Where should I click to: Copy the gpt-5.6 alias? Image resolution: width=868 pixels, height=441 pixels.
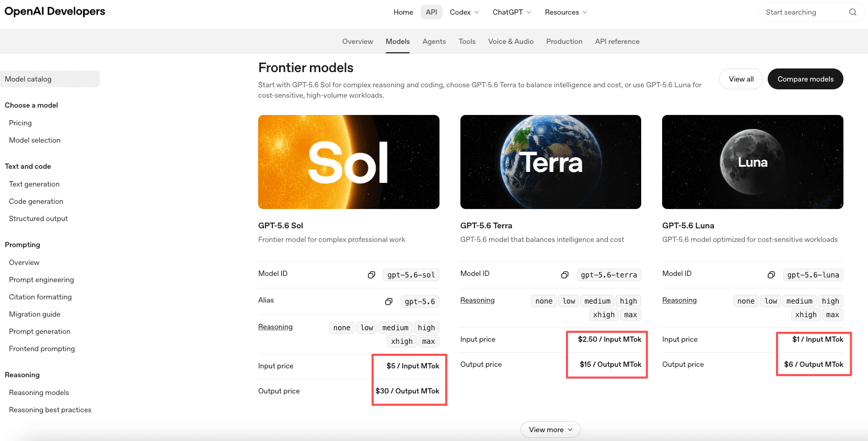click(x=389, y=301)
